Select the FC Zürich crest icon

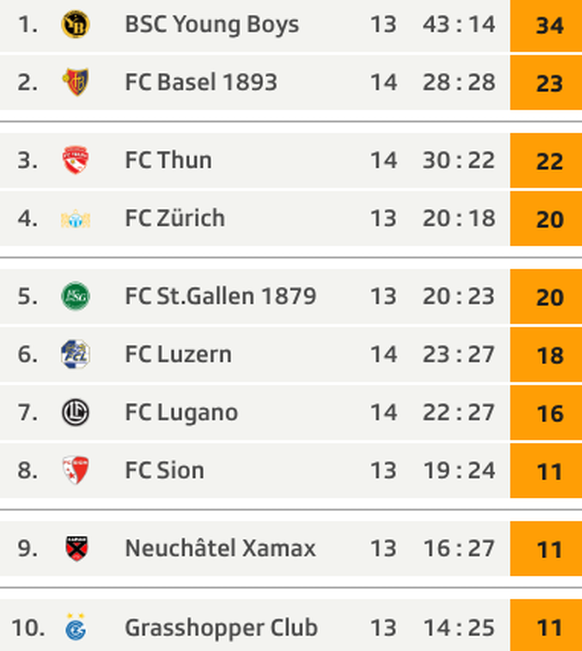pos(75,218)
